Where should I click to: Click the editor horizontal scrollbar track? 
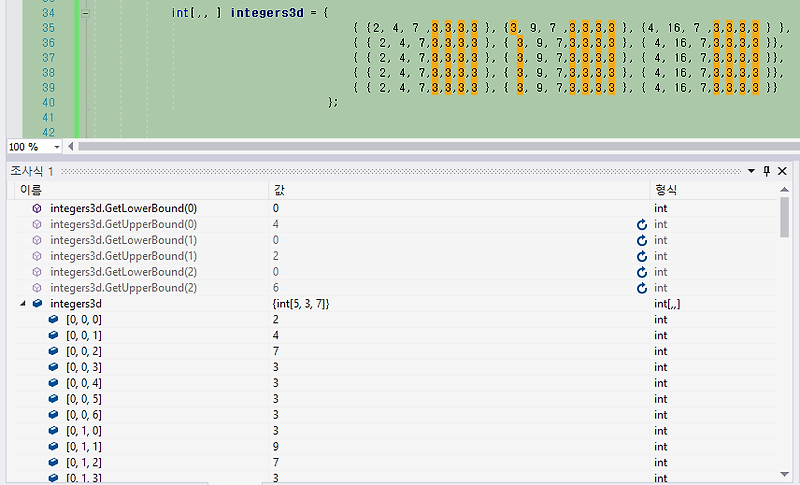coord(439,147)
